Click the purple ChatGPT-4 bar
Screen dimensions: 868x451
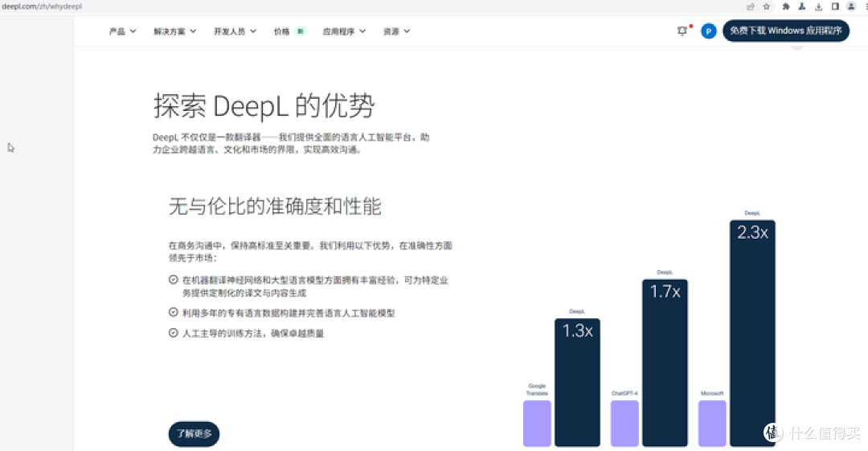[x=624, y=424]
